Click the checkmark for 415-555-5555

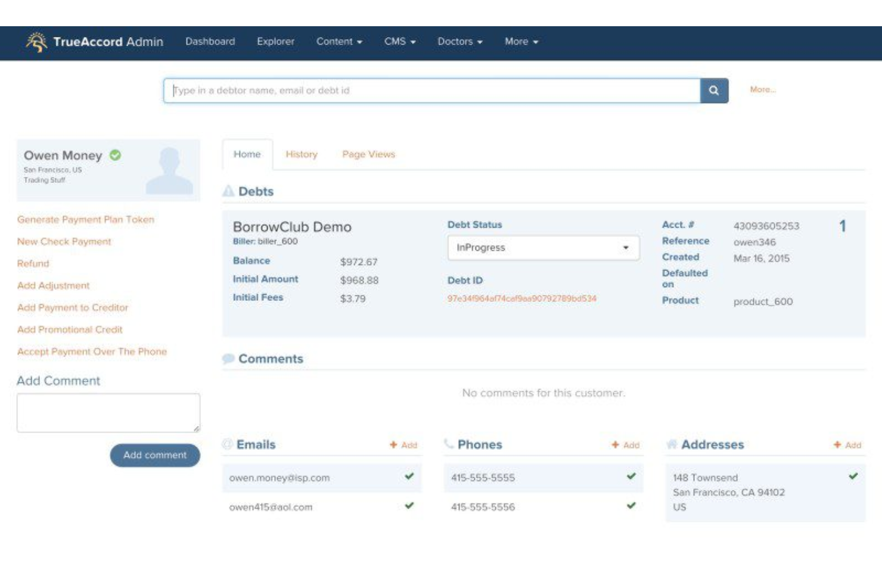click(631, 476)
